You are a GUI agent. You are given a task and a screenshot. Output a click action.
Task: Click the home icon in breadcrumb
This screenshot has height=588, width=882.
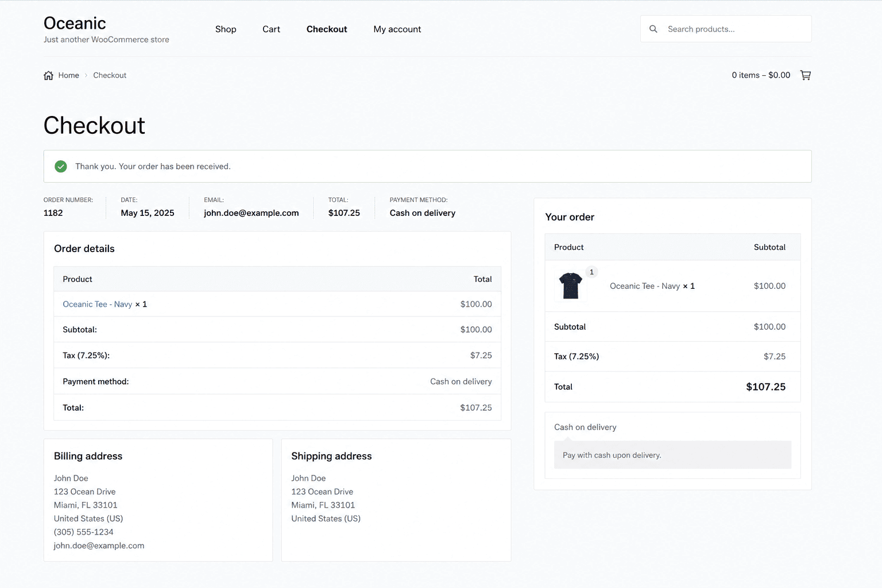pyautogui.click(x=48, y=75)
